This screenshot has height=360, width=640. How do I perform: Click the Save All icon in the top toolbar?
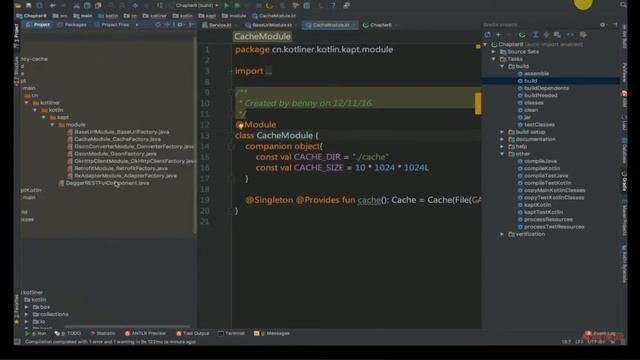pyautogui.click(x=29, y=5)
